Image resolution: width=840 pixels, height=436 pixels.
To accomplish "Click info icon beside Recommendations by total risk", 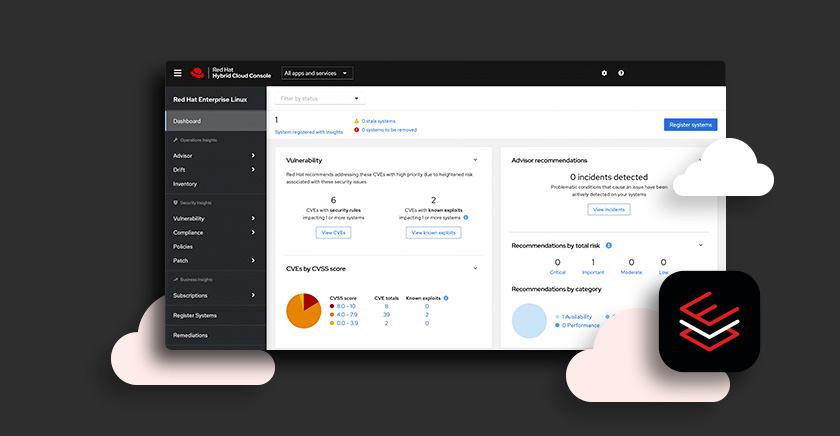I will pos(609,245).
